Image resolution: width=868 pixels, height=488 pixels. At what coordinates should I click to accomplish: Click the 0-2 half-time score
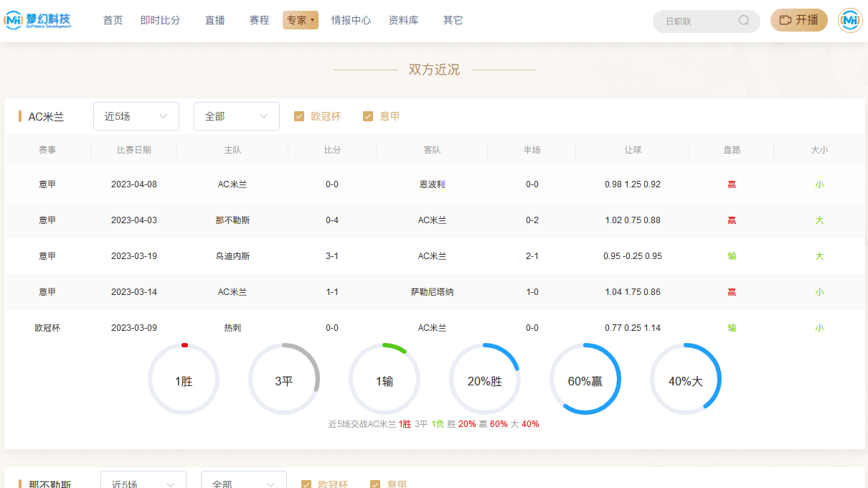click(532, 220)
